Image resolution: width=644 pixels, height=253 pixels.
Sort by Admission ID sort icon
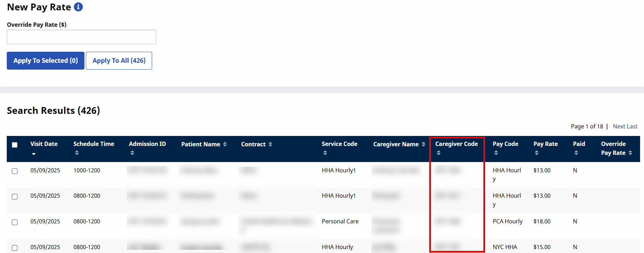click(x=132, y=153)
